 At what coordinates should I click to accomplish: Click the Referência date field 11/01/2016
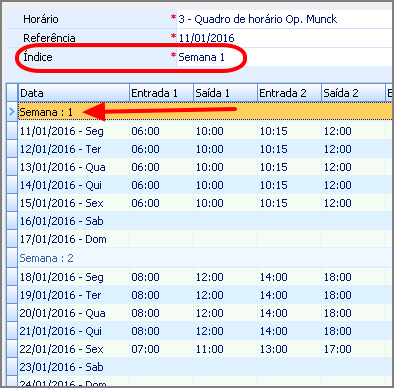[x=284, y=38]
